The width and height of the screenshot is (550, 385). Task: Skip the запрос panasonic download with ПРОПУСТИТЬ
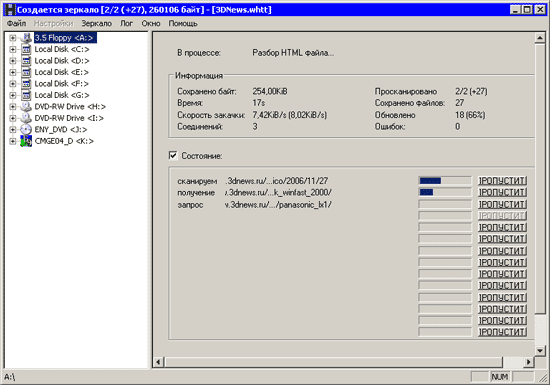pos(503,204)
